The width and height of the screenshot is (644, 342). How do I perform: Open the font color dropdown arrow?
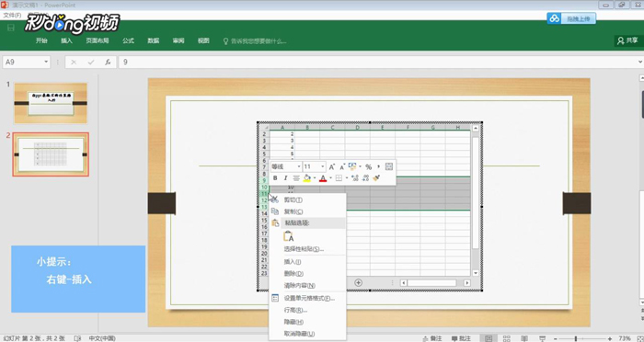point(330,178)
